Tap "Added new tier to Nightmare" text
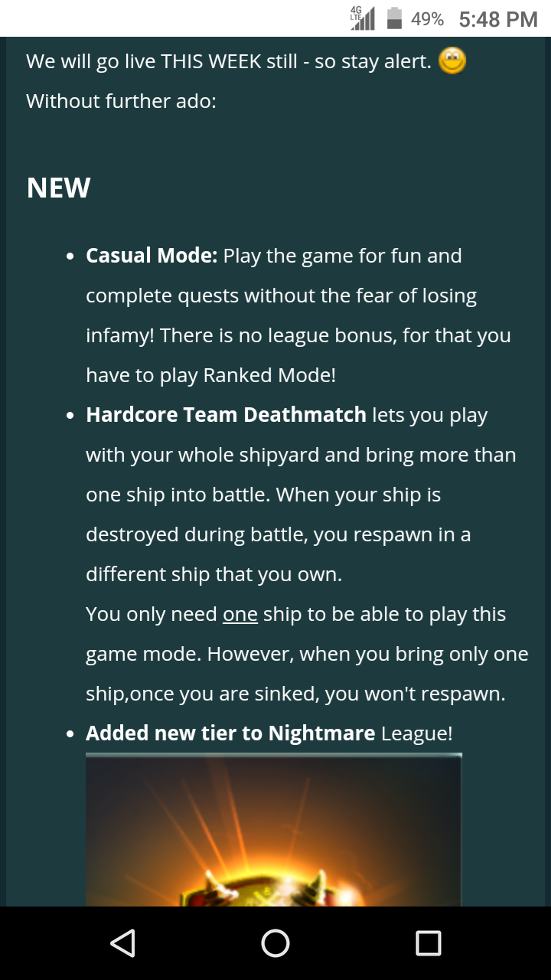Screen dimensions: 551x980 tap(230, 733)
